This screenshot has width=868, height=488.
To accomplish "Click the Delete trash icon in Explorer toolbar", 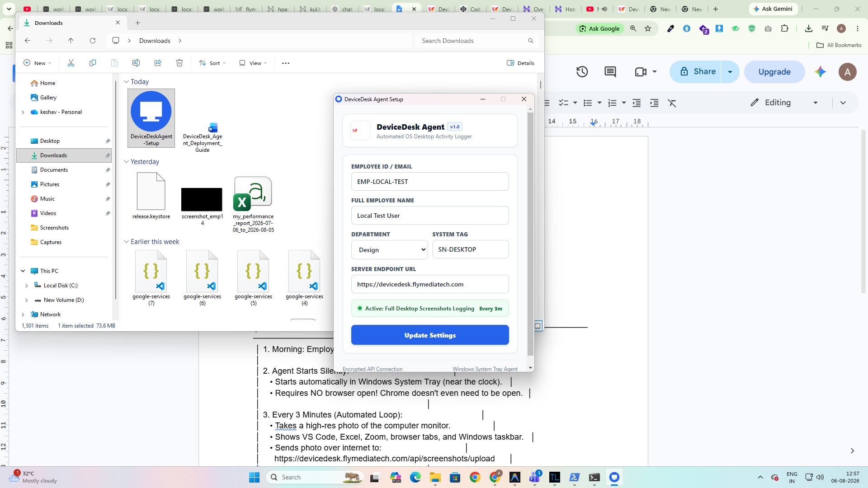I will (179, 63).
